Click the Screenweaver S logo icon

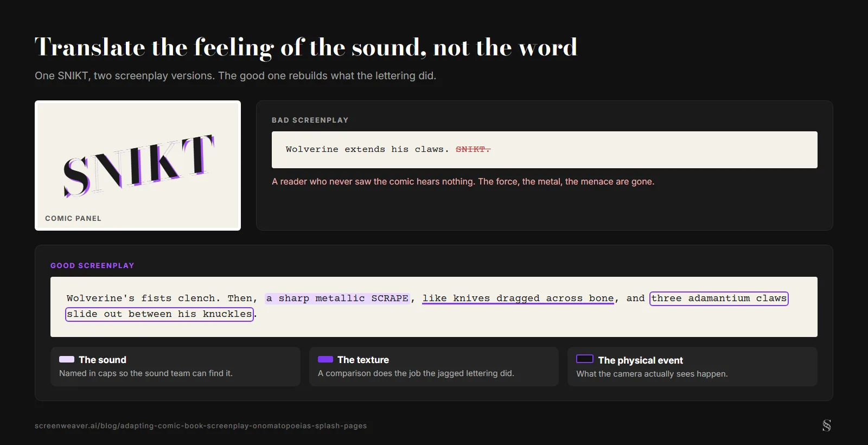pyautogui.click(x=826, y=425)
